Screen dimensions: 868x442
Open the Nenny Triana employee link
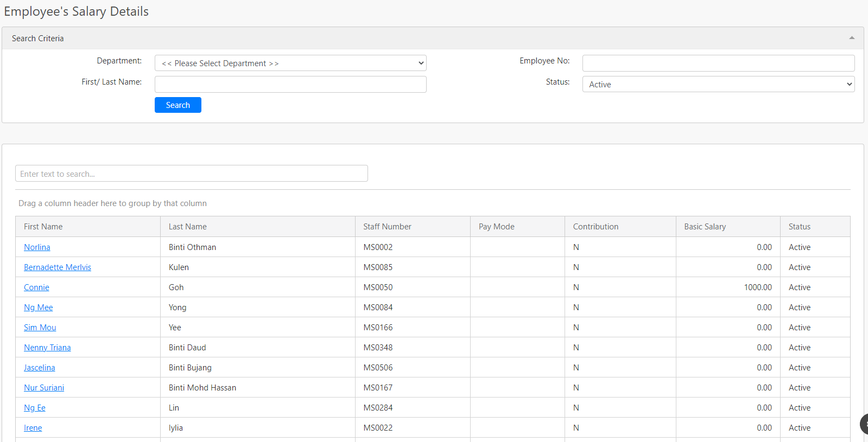pyautogui.click(x=47, y=347)
